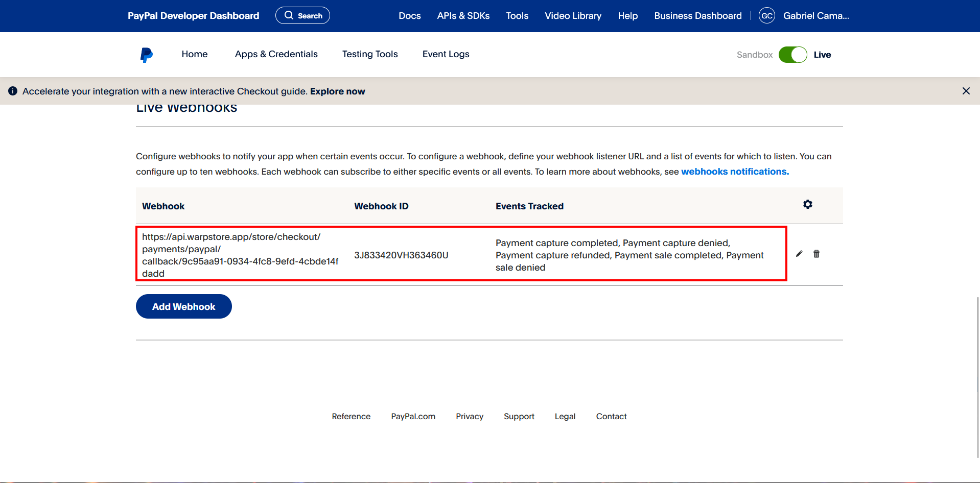Go to Video Library
980x483 pixels.
pos(573,16)
